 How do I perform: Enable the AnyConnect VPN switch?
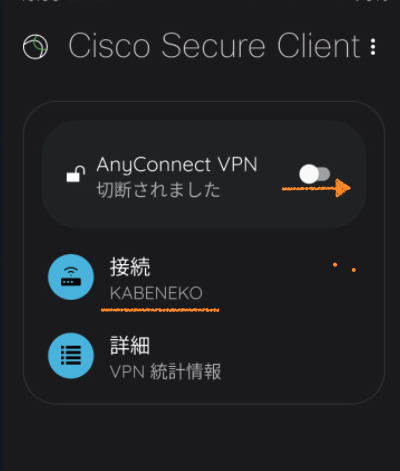point(314,174)
